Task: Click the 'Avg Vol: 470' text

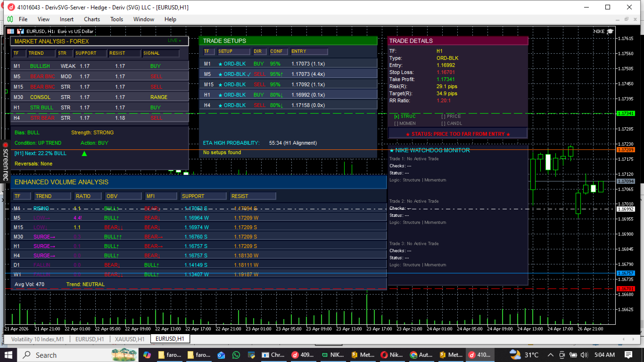Action: pyautogui.click(x=29, y=284)
